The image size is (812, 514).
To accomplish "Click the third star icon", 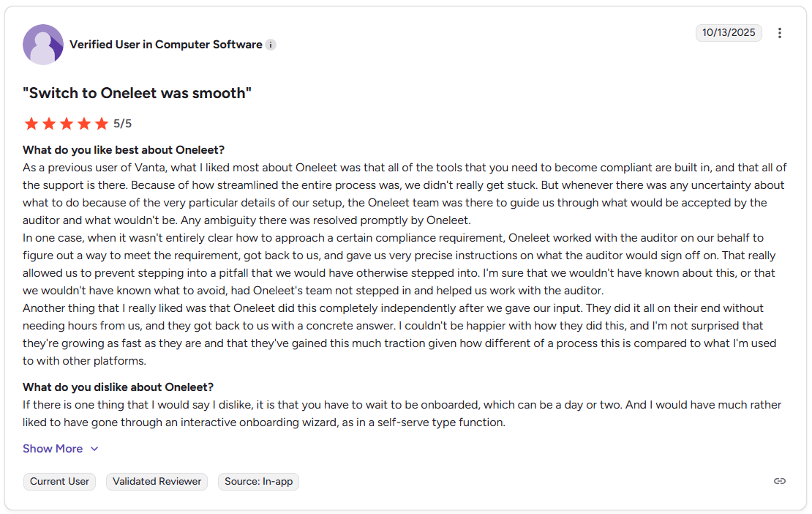I will click(x=67, y=123).
